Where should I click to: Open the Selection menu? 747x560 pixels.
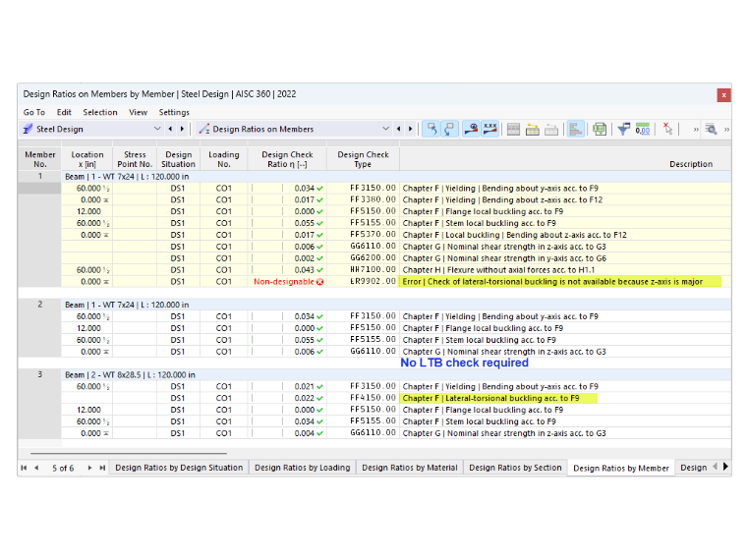tap(100, 112)
